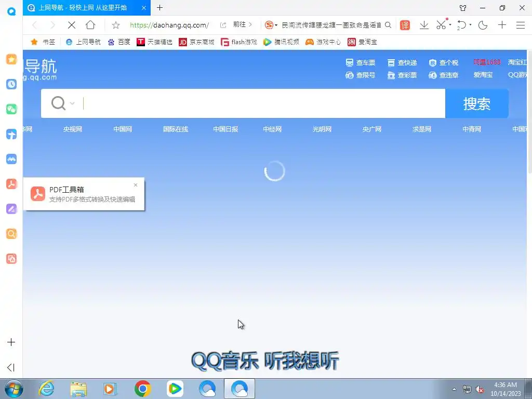The height and width of the screenshot is (399, 532).
Task: Open the purple note editor sidebar icon
Action: click(11, 209)
